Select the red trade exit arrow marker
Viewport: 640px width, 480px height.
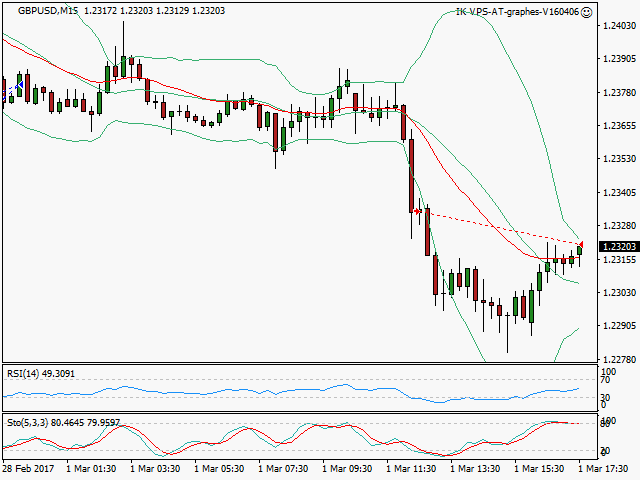pos(581,243)
